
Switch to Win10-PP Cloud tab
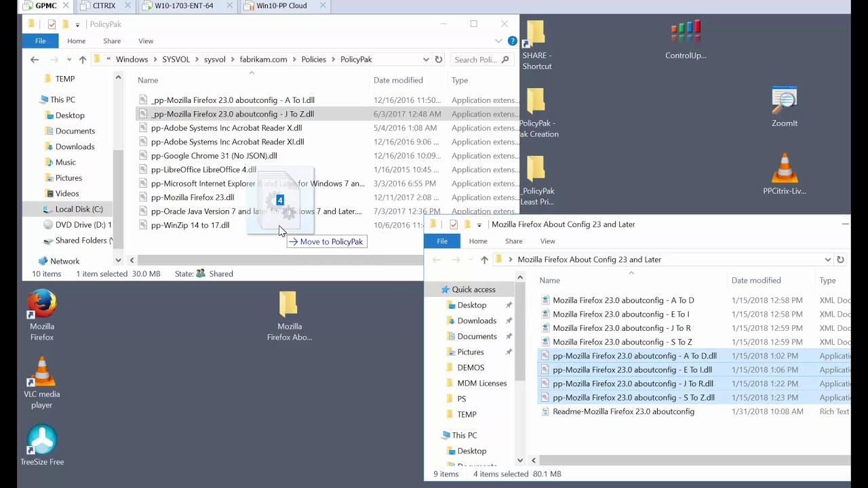282,6
